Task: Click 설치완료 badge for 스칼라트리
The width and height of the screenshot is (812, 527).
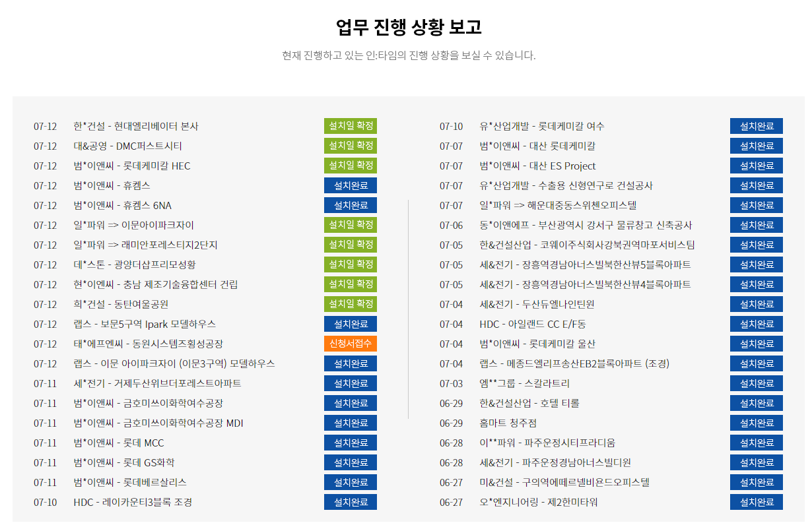Action: 757,383
